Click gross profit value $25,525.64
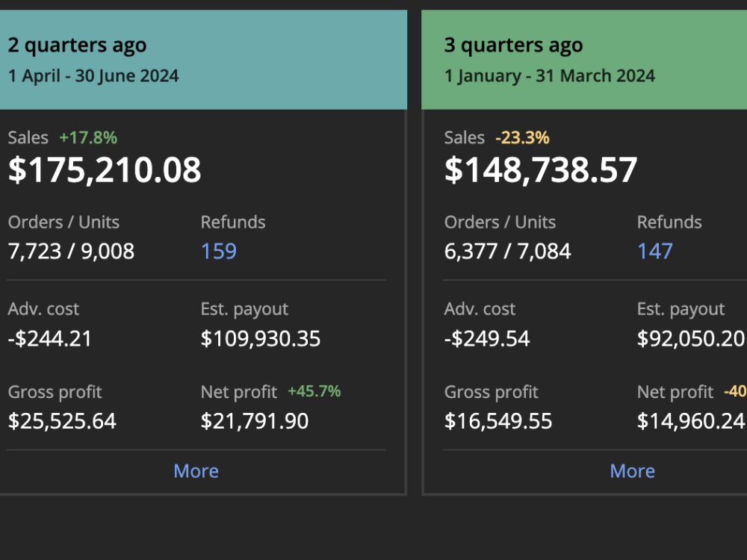Screen dimensions: 747x560 click(x=62, y=421)
